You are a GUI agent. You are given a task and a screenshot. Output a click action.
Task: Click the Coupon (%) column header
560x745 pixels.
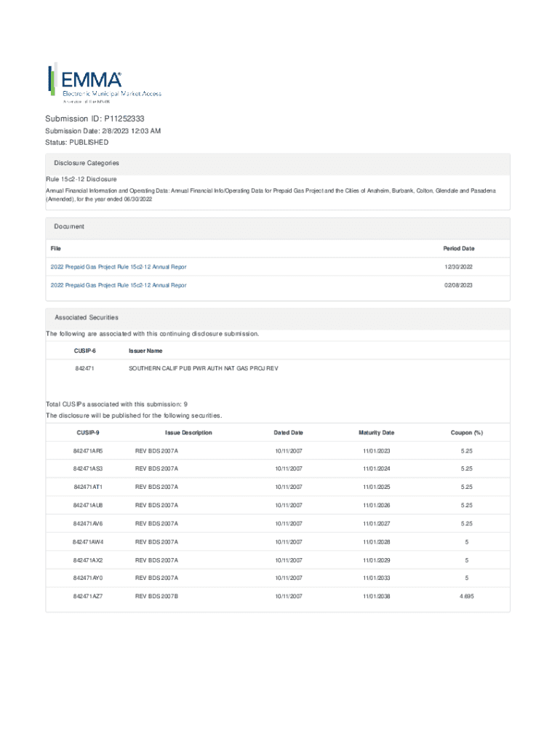point(467,433)
